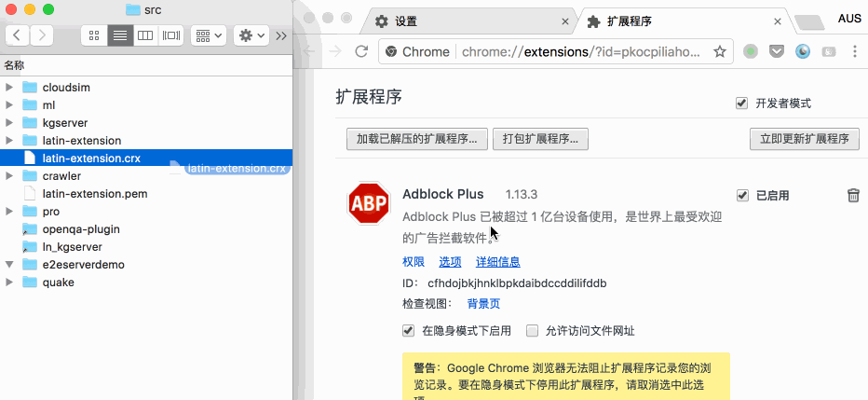Click the Adblock Plus extension ID text
The image size is (868, 400).
517,283
